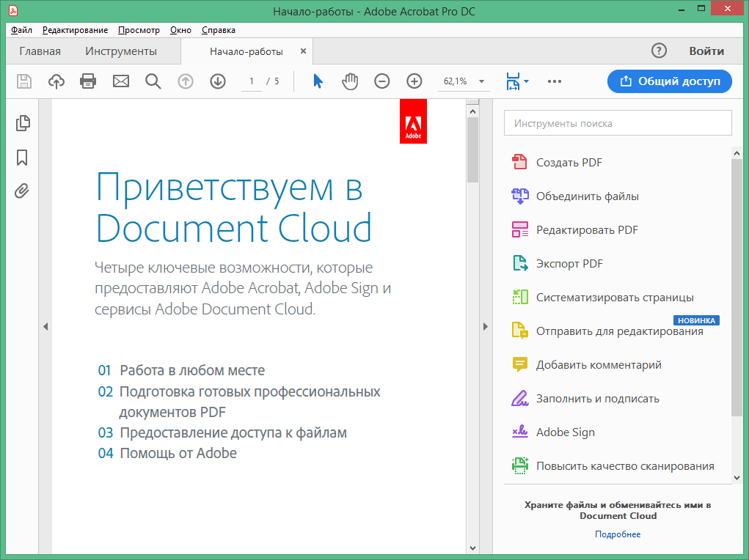Open the attachments paperclip panel
The image size is (749, 560).
[21, 191]
